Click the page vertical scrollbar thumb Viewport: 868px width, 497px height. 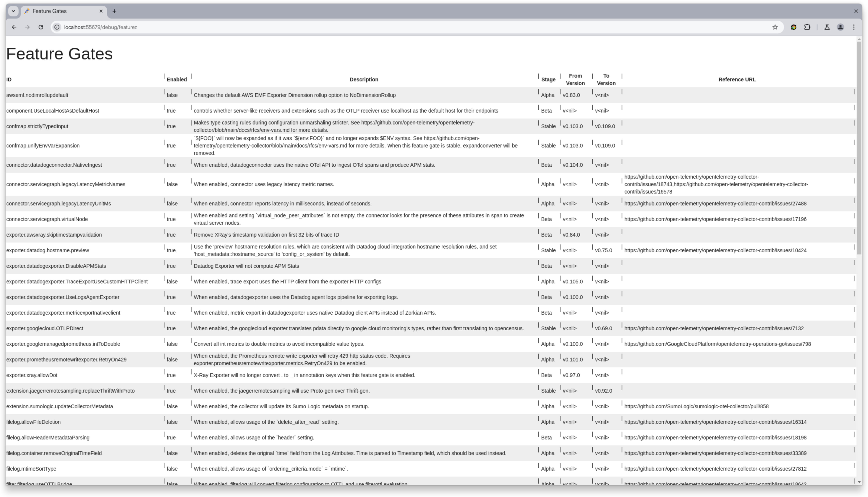pyautogui.click(x=859, y=147)
